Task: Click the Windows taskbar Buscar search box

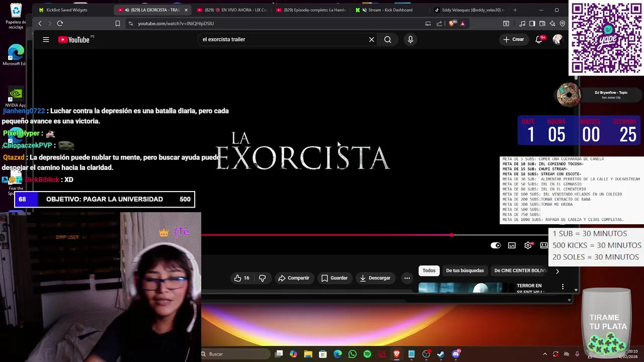Action: tap(234, 354)
